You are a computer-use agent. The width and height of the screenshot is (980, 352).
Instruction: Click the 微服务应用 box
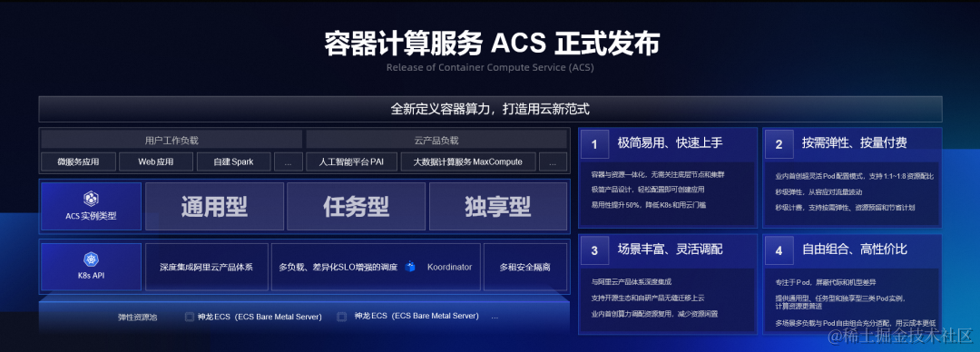pos(78,161)
